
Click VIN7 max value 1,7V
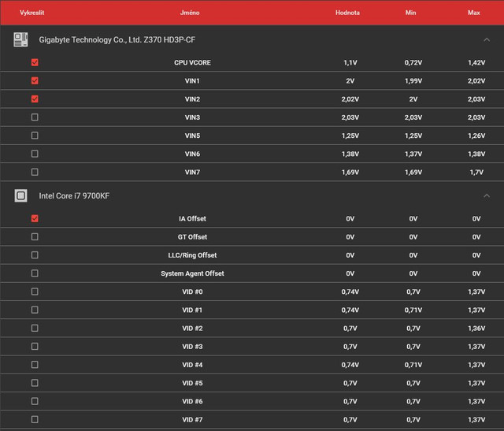pos(476,173)
